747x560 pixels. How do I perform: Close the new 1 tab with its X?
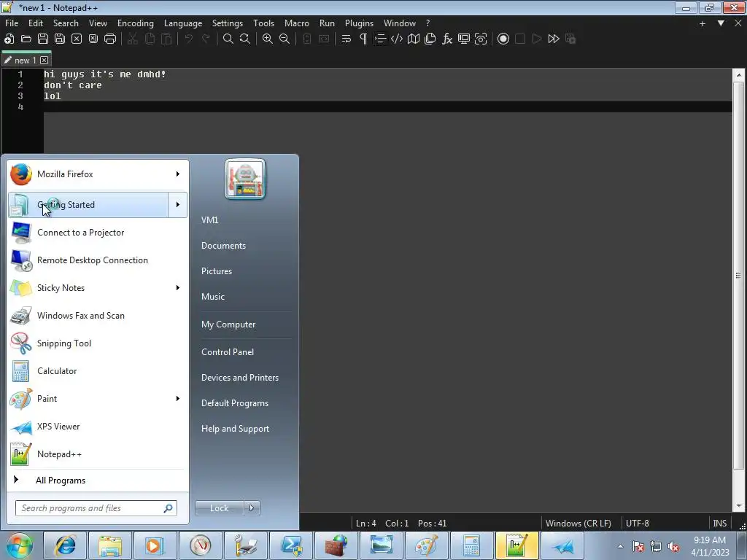(x=44, y=60)
